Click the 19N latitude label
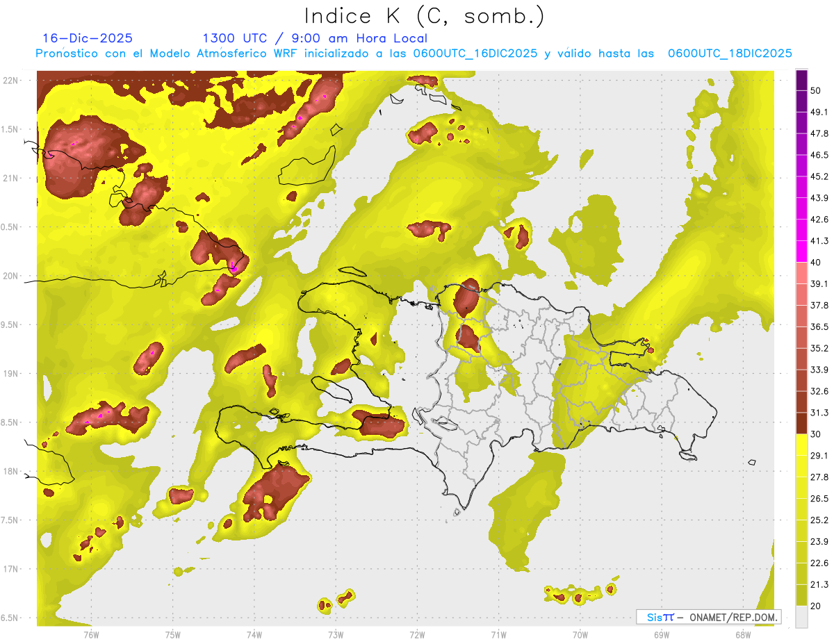 11,374
